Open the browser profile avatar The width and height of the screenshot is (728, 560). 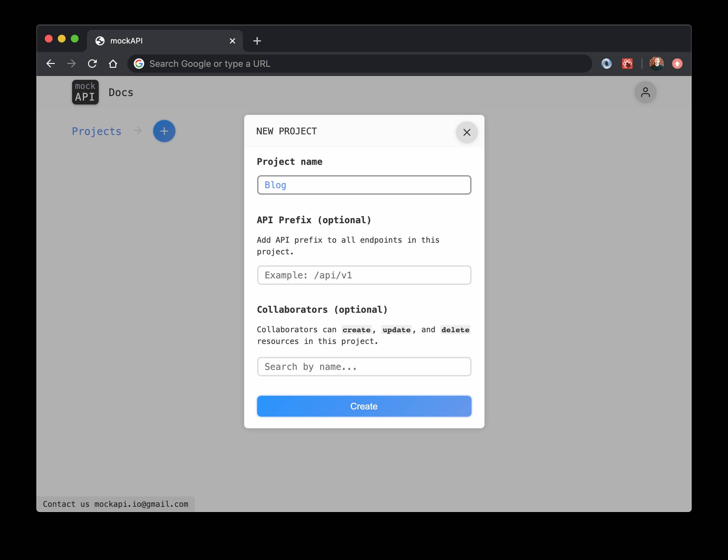[x=656, y=64]
